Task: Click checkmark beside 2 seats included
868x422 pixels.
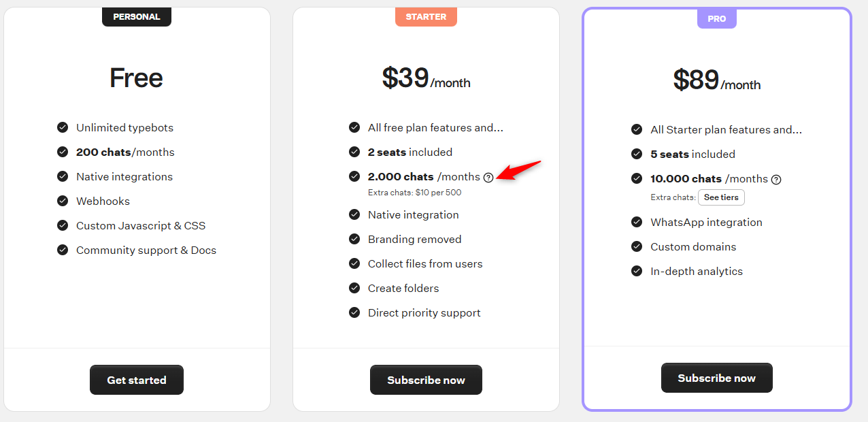Action: pos(354,152)
